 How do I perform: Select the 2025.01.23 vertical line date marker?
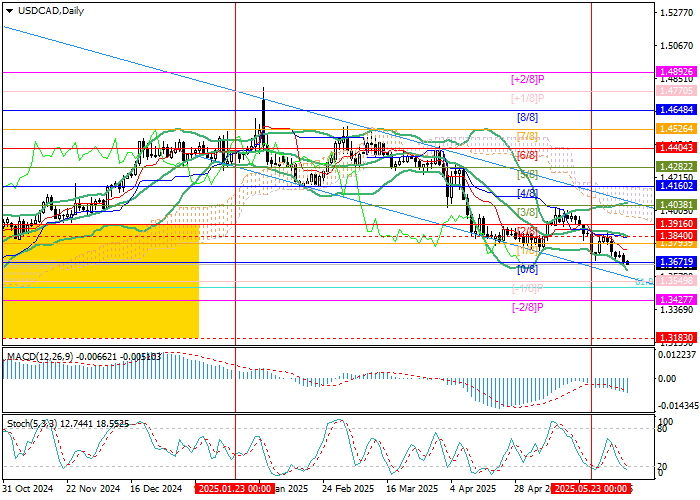tap(235, 489)
